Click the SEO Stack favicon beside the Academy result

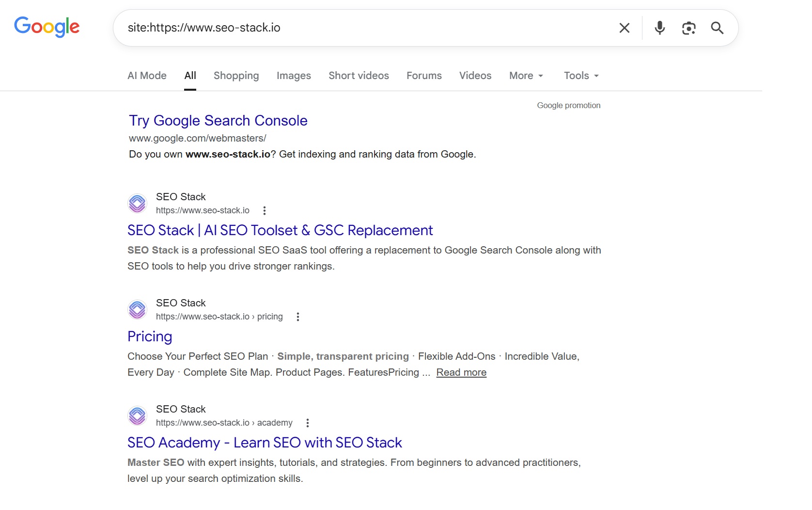coord(137,415)
